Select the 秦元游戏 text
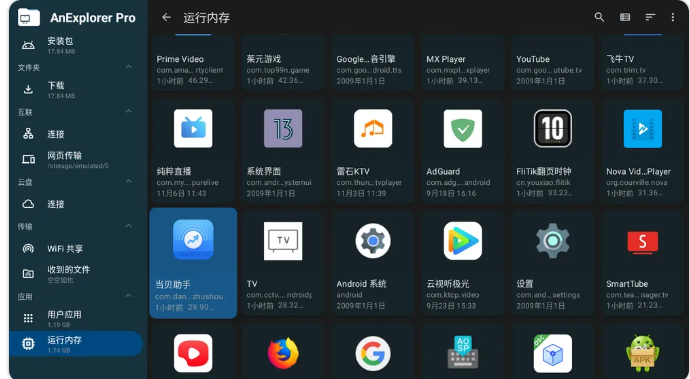The width and height of the screenshot is (690, 379). point(264,59)
